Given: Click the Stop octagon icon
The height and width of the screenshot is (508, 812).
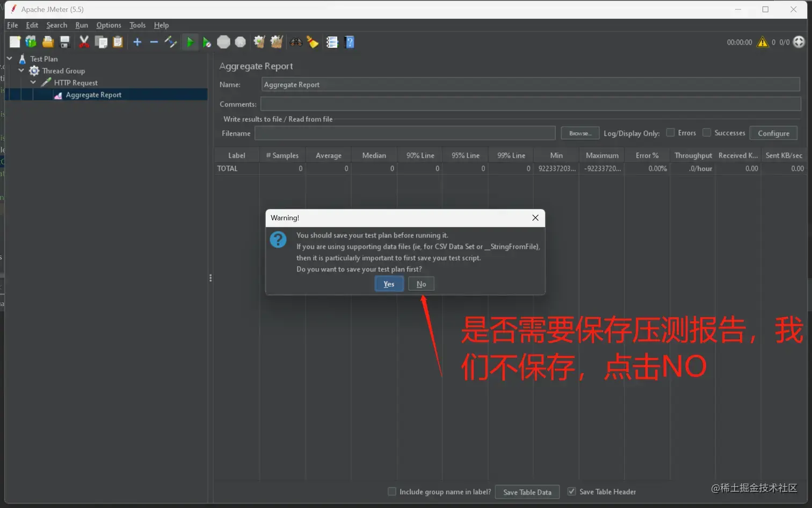Looking at the screenshot, I should (223, 42).
